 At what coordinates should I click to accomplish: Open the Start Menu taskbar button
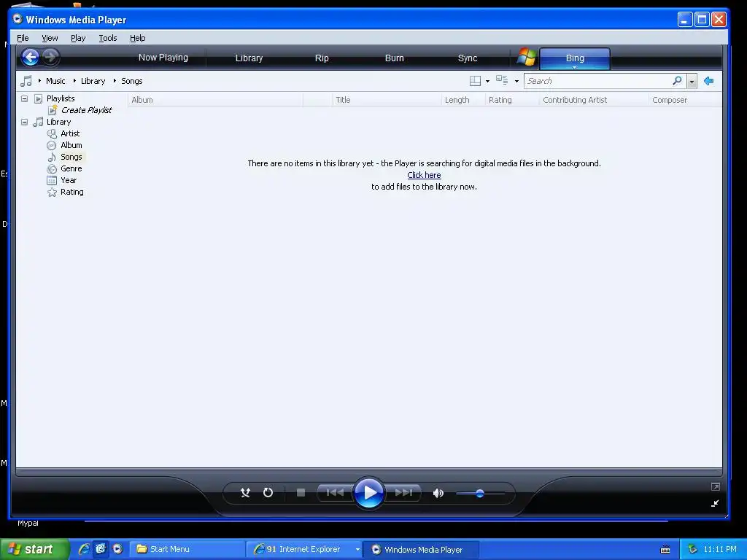(x=187, y=550)
